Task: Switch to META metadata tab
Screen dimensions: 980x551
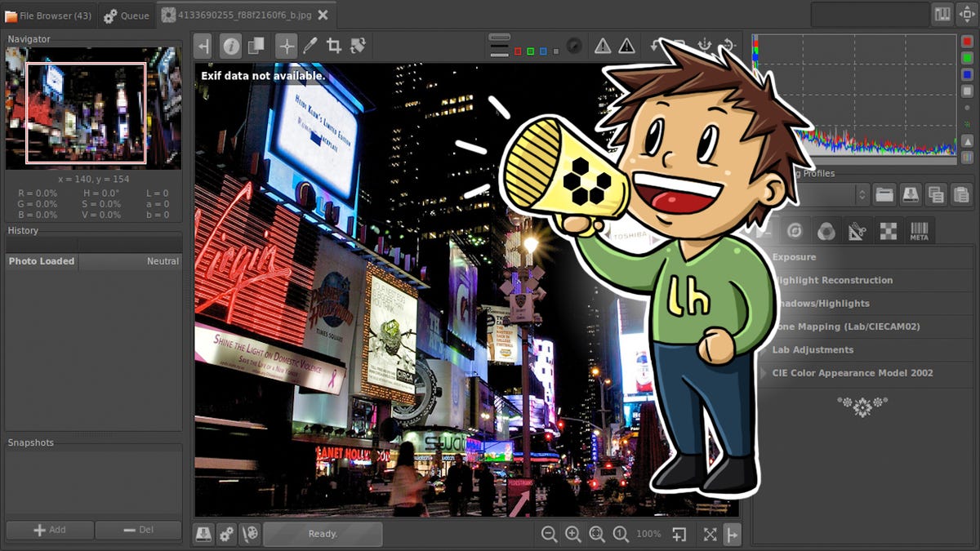Action: 919,232
